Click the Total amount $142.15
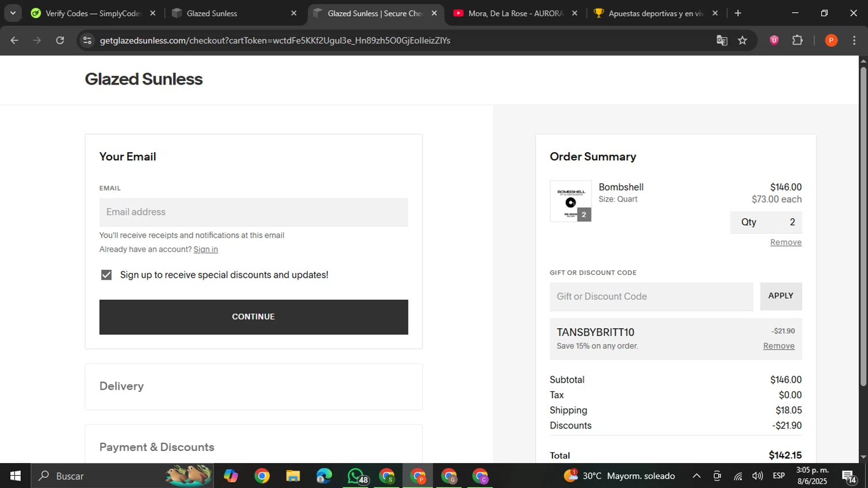The height and width of the screenshot is (488, 868). 785,456
